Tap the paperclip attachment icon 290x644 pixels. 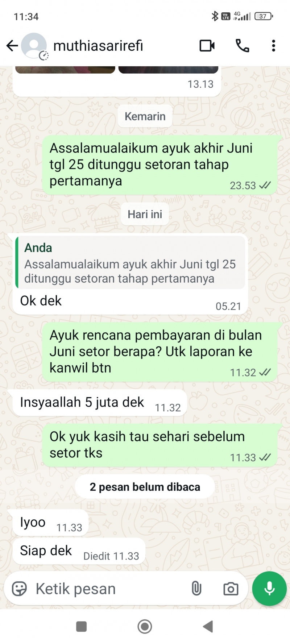click(x=196, y=589)
